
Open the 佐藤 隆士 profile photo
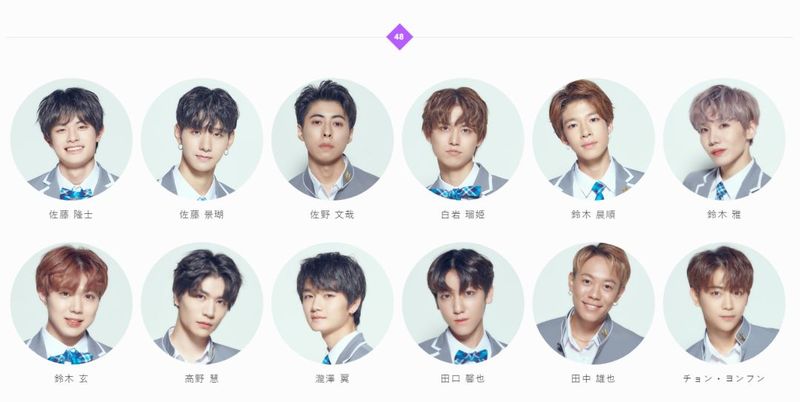point(71,139)
